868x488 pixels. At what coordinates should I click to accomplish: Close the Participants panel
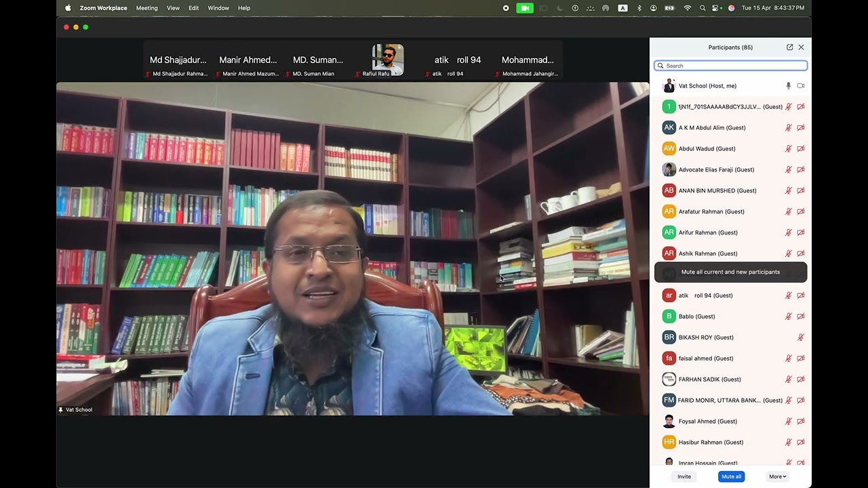[801, 47]
